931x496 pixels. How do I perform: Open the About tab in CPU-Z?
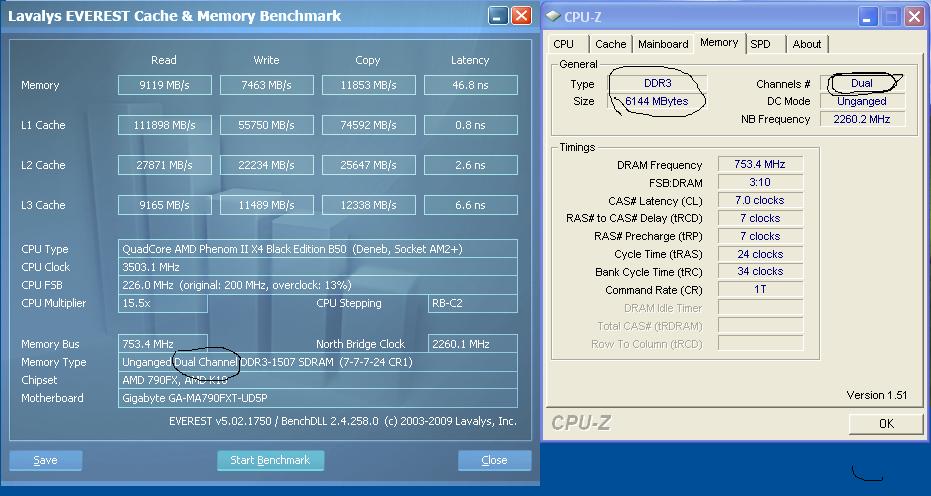(807, 44)
